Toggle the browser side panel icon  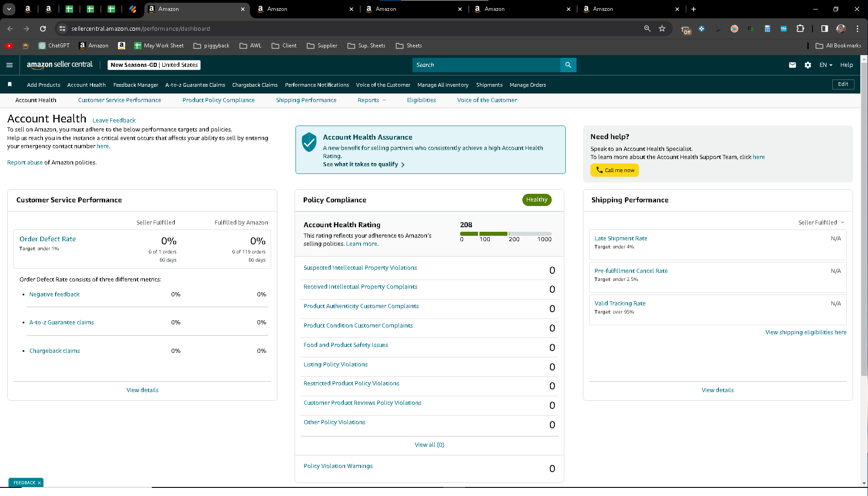(825, 28)
